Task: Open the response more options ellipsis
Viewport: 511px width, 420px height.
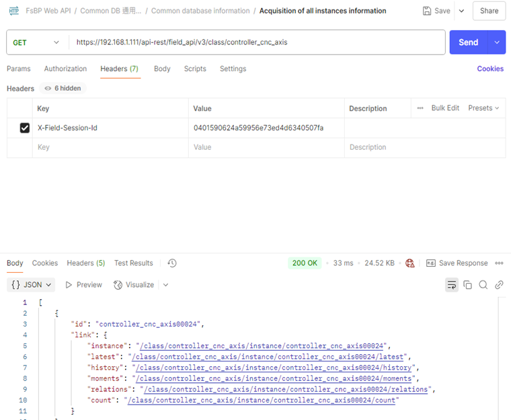Action: point(499,263)
